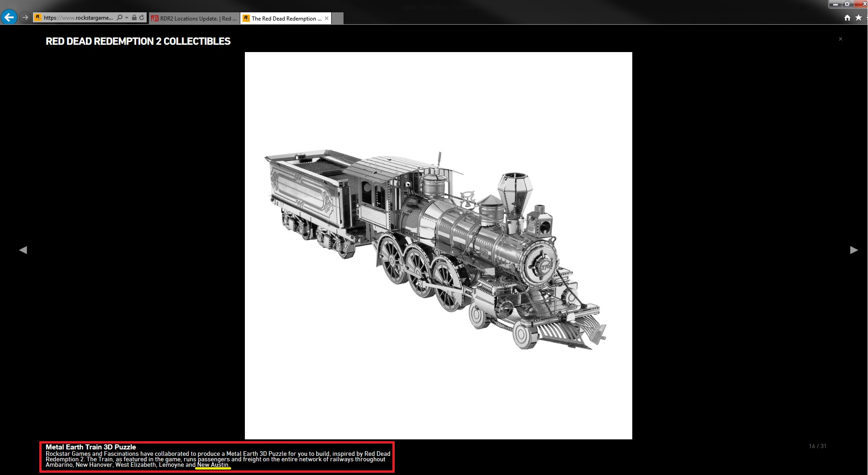Close the collectibles gallery overlay

pyautogui.click(x=841, y=39)
